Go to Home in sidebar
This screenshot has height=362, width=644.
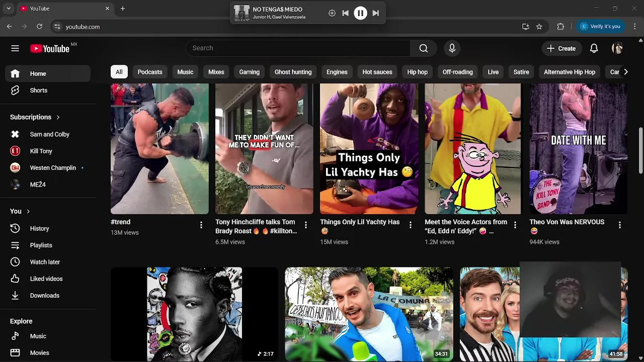[x=48, y=73]
